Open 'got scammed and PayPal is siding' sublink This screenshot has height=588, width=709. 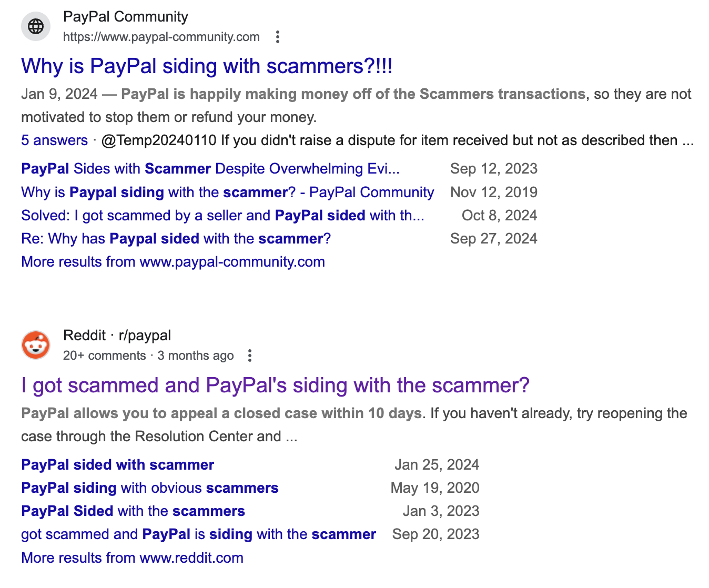coord(199,534)
